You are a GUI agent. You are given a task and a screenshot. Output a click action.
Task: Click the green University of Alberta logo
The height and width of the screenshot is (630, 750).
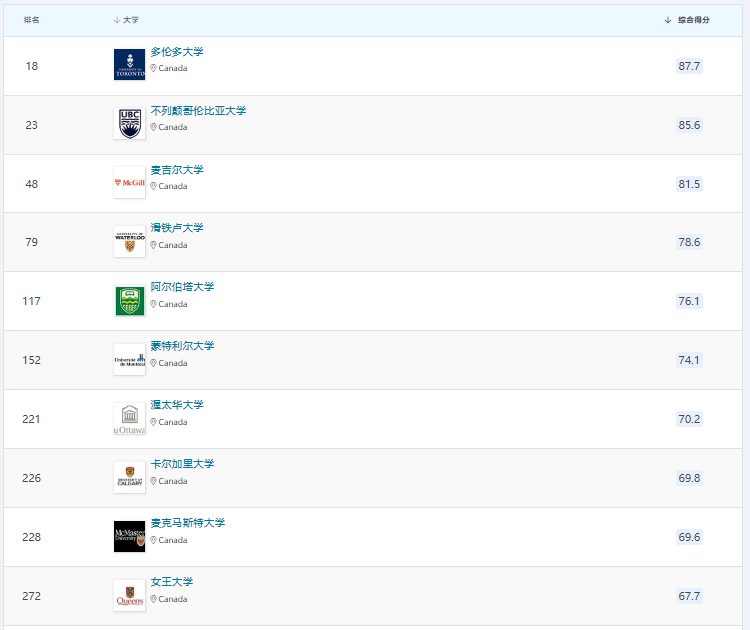pos(129,301)
